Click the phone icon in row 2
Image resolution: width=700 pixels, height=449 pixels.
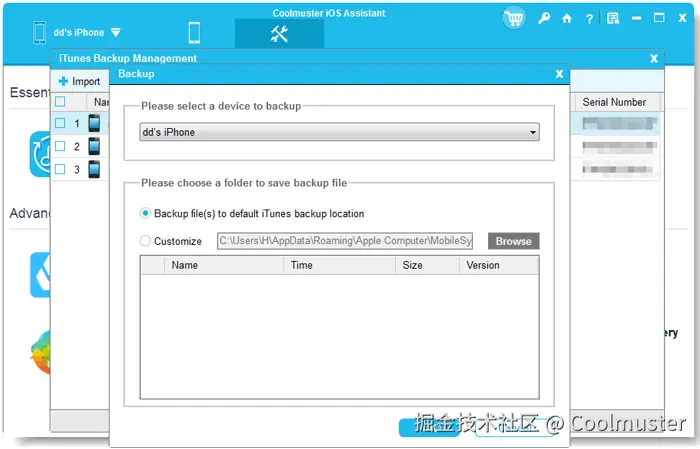(94, 146)
